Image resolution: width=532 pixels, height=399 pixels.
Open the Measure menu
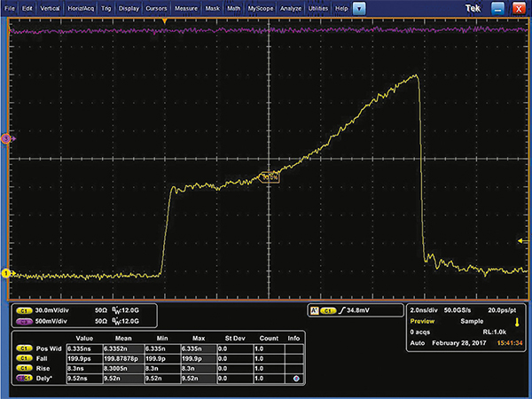[186, 8]
